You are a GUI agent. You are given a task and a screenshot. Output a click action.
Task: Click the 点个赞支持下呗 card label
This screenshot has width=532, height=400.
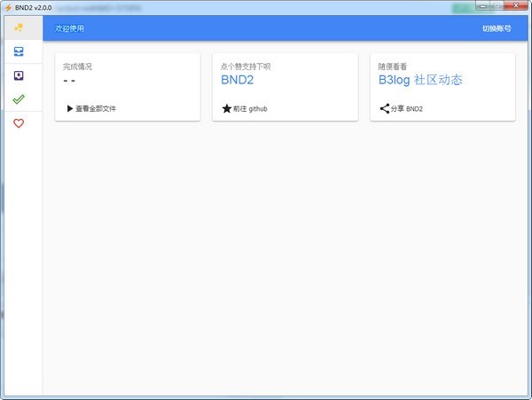click(246, 67)
